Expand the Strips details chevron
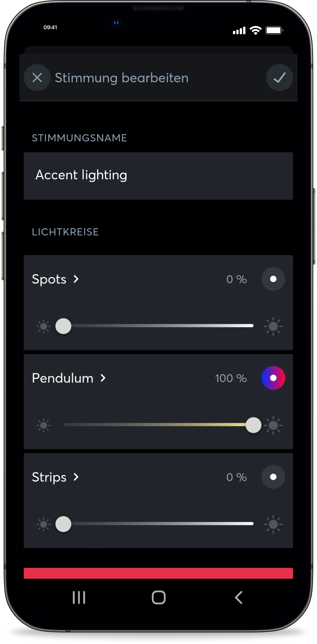The height and width of the screenshot is (644, 317). coord(76,477)
